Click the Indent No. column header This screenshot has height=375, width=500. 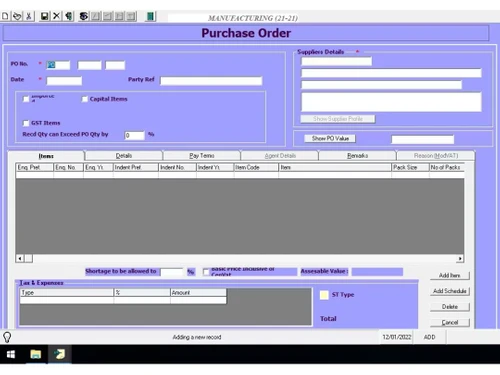click(177, 167)
